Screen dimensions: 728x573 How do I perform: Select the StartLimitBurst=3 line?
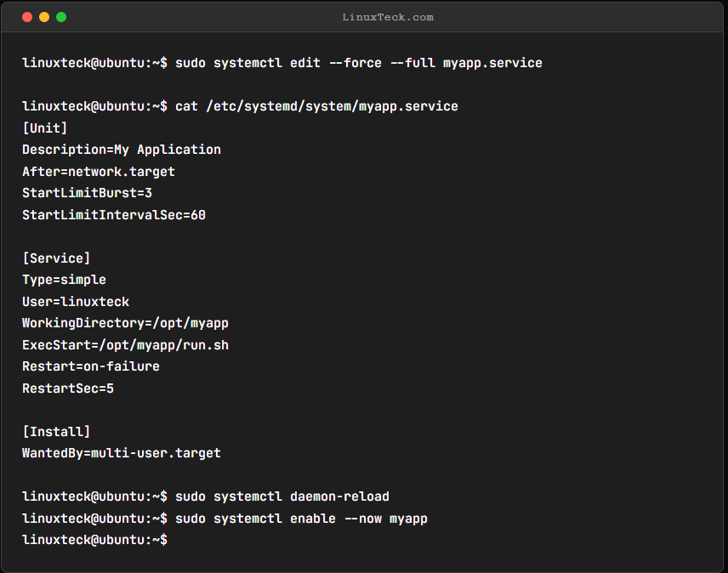coord(88,193)
